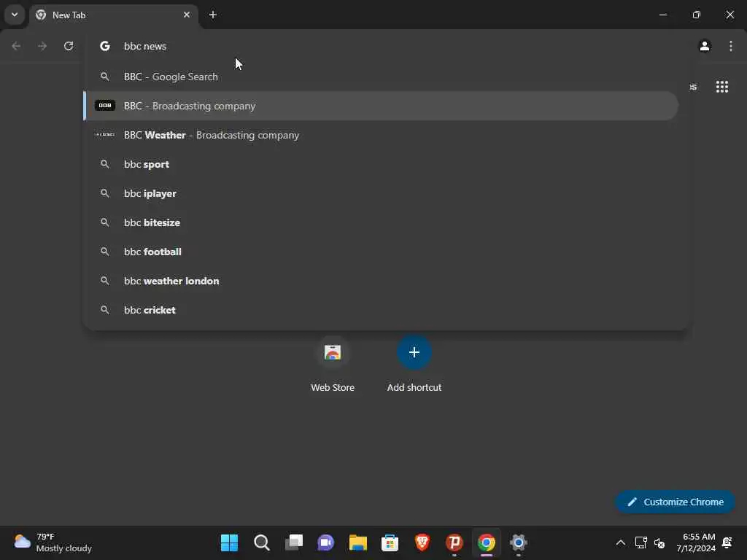Click the BBC logo icon in suggestions
747x560 pixels.
coord(105,105)
